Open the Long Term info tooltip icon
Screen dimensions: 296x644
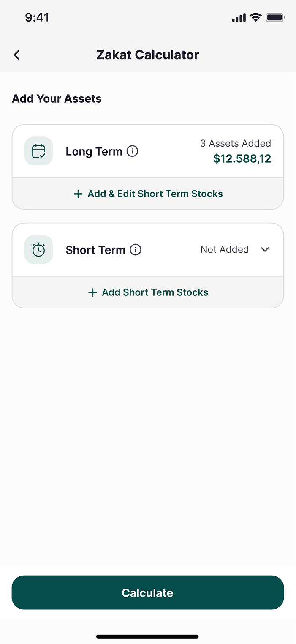coord(133,151)
